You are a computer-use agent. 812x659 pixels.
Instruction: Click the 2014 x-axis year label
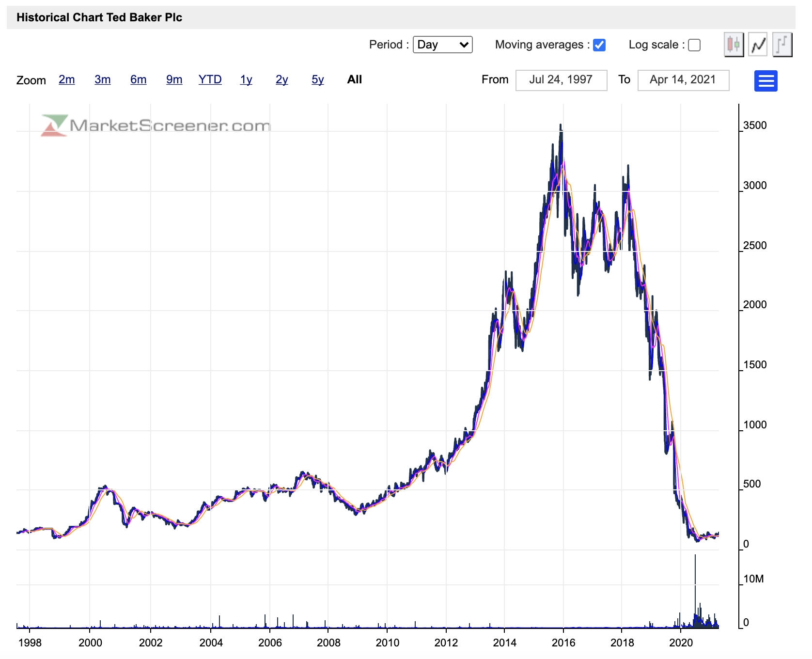[505, 643]
